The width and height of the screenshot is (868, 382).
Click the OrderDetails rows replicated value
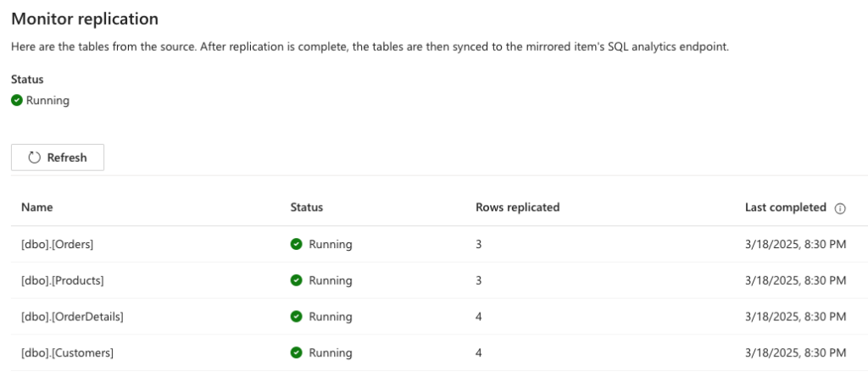[478, 317]
